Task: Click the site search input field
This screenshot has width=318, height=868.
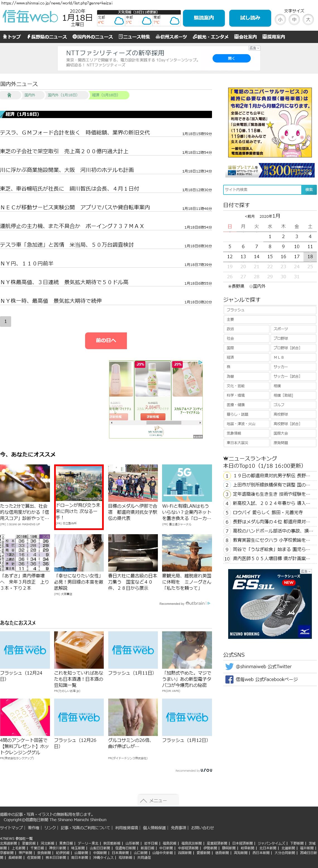Action: click(262, 190)
